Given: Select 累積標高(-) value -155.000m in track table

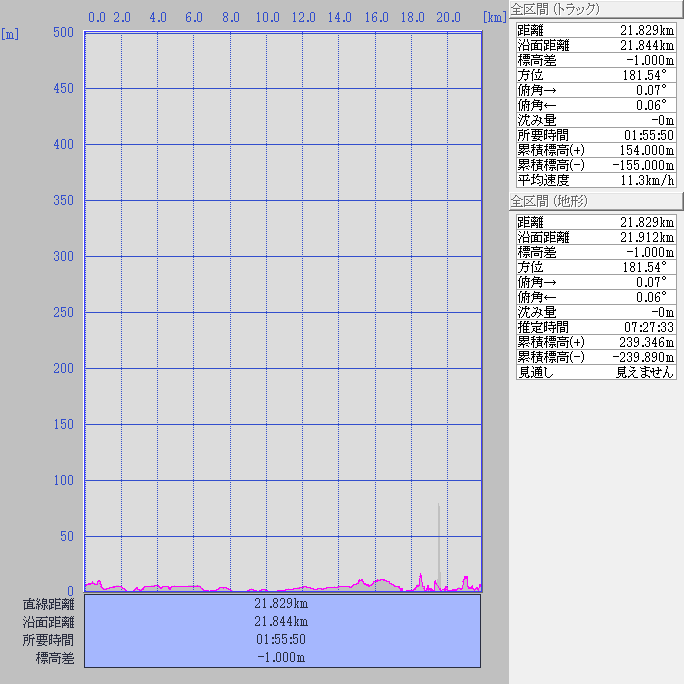Looking at the screenshot, I should 643,165.
